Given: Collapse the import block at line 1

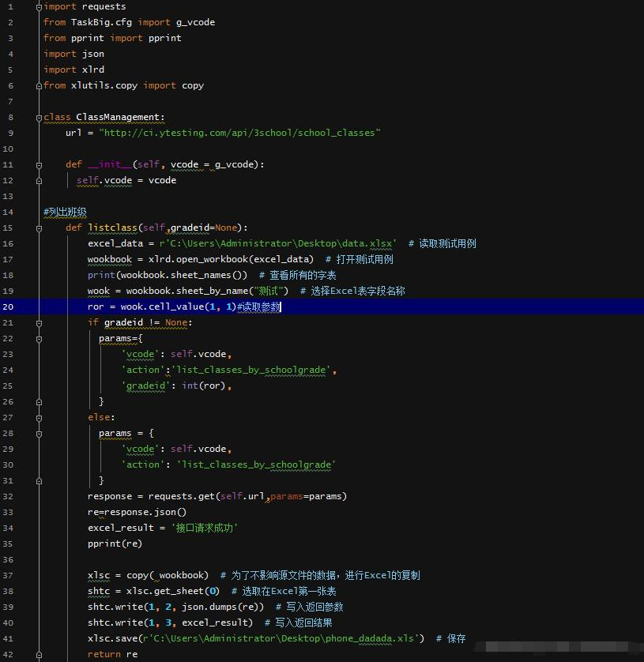Looking at the screenshot, I should coord(38,6).
